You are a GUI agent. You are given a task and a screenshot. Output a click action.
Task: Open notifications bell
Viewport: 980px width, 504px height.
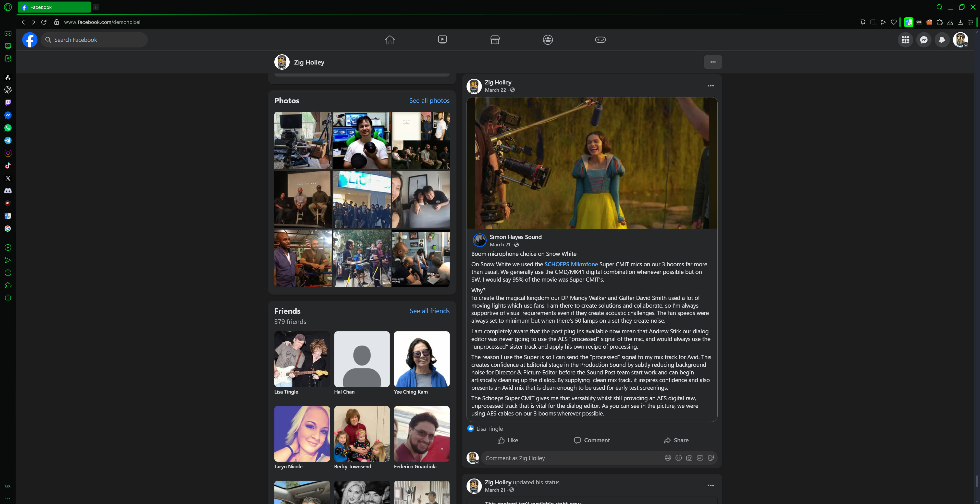tap(941, 40)
